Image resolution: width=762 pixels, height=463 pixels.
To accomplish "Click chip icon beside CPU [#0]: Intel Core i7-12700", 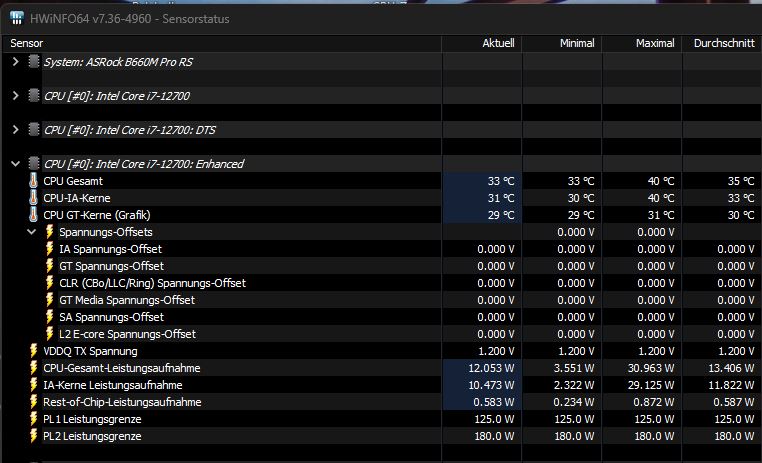I will 34,96.
